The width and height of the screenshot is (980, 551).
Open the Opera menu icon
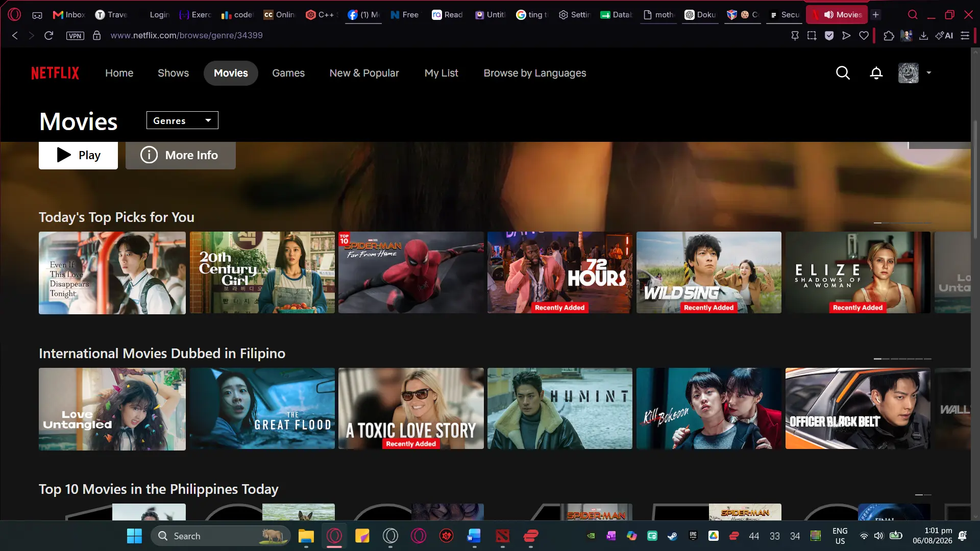click(x=14, y=14)
